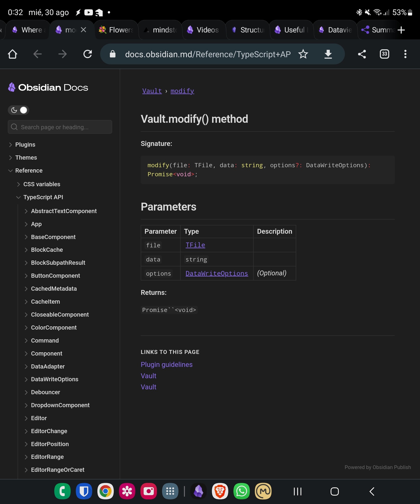Switch to the Summa tab

coord(377,30)
